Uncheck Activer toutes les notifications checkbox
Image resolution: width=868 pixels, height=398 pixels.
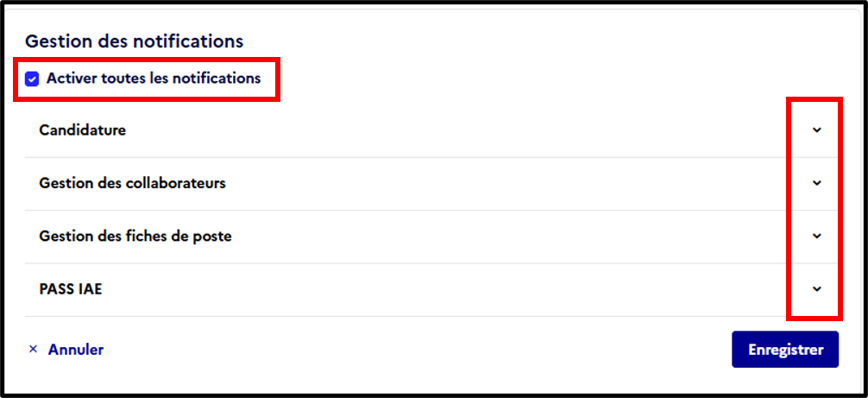tap(32, 79)
